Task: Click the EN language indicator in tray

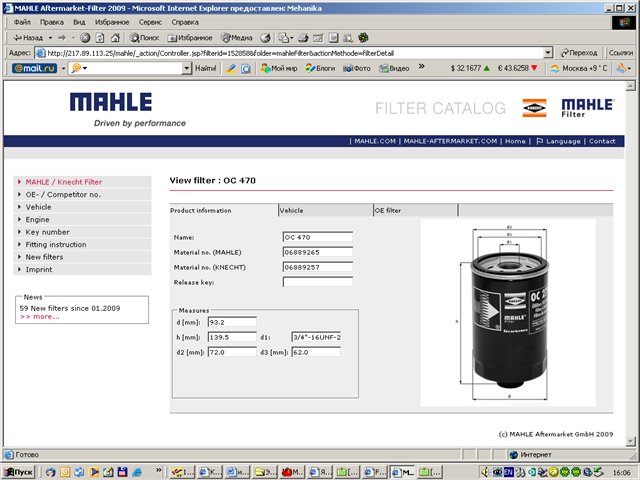Action: pyautogui.click(x=508, y=472)
